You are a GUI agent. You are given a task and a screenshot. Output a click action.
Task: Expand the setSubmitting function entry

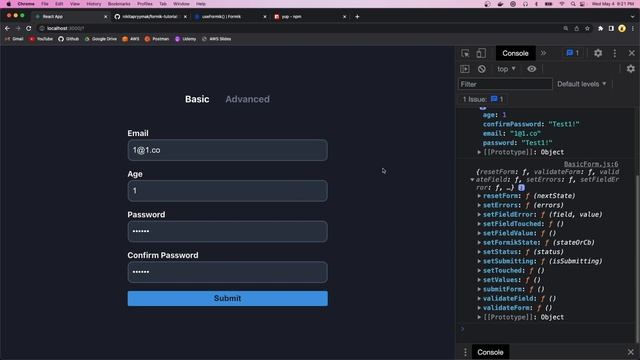pyautogui.click(x=479, y=261)
